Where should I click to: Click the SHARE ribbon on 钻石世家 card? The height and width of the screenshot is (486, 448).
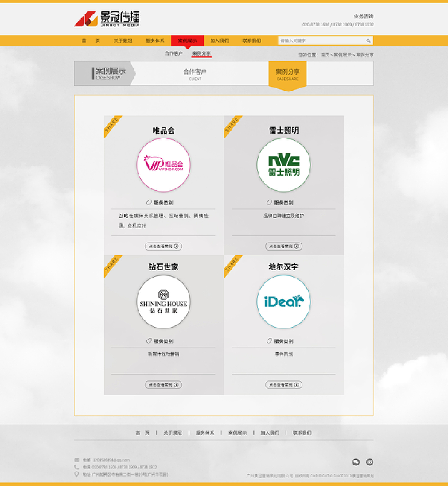tap(111, 264)
